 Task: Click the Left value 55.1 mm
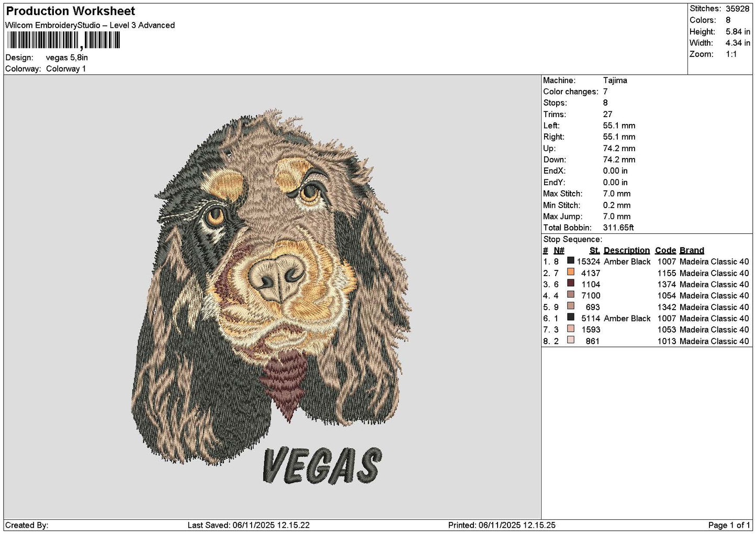pyautogui.click(x=619, y=126)
